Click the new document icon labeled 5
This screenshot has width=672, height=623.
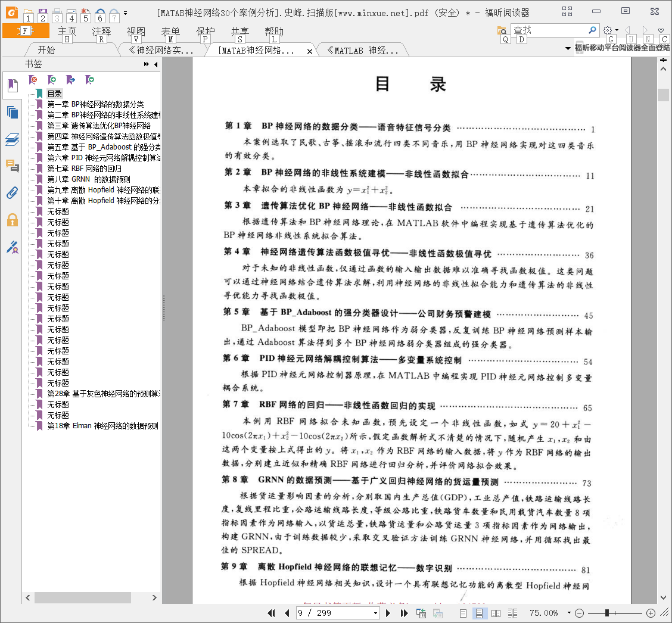click(85, 15)
